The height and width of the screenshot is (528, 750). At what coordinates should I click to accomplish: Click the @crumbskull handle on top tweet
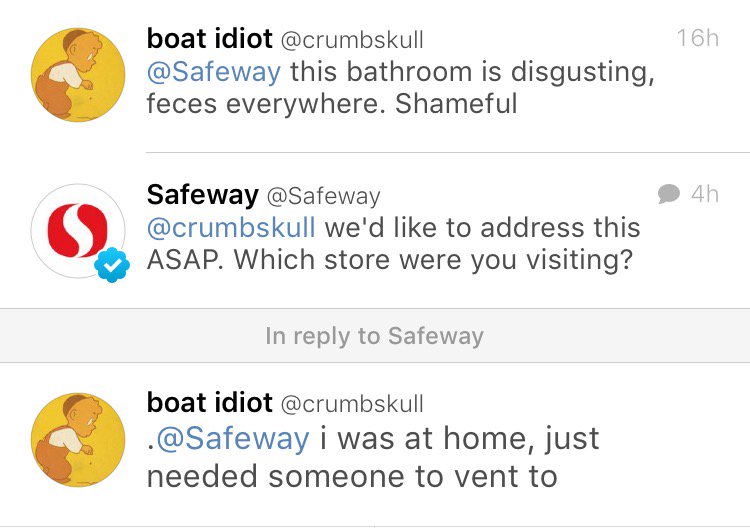pyautogui.click(x=352, y=40)
